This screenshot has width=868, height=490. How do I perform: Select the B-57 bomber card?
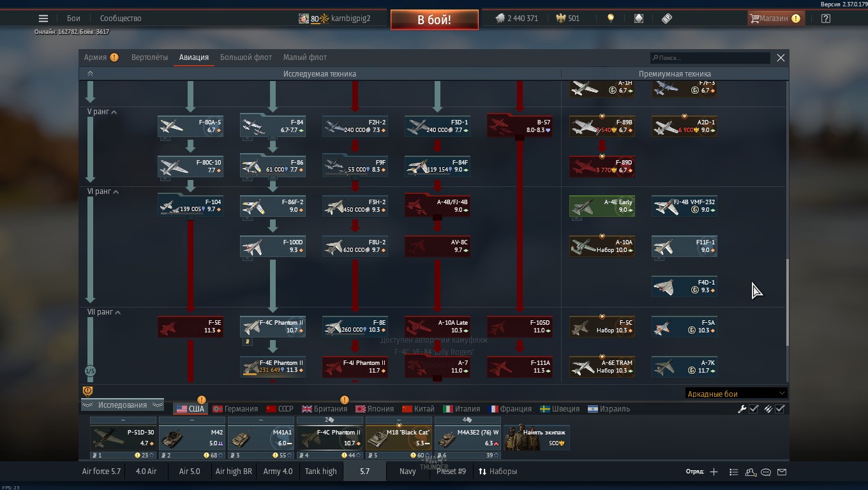click(520, 126)
